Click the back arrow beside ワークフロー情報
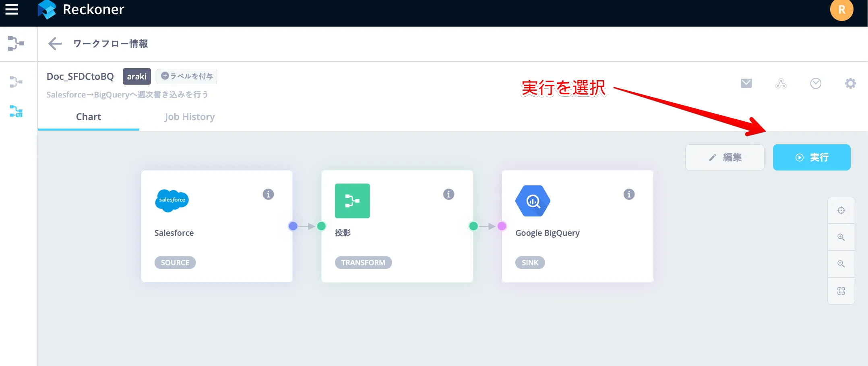Viewport: 868px width, 366px height. coord(55,44)
